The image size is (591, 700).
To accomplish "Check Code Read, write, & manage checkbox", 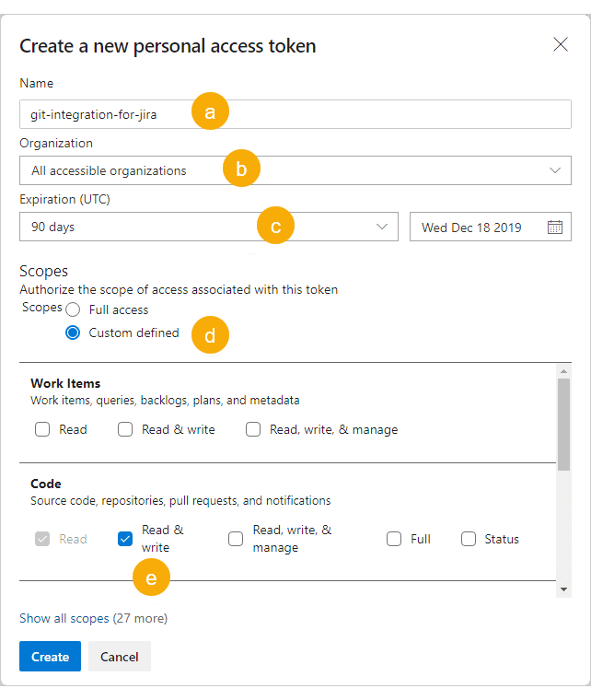I will [x=236, y=539].
